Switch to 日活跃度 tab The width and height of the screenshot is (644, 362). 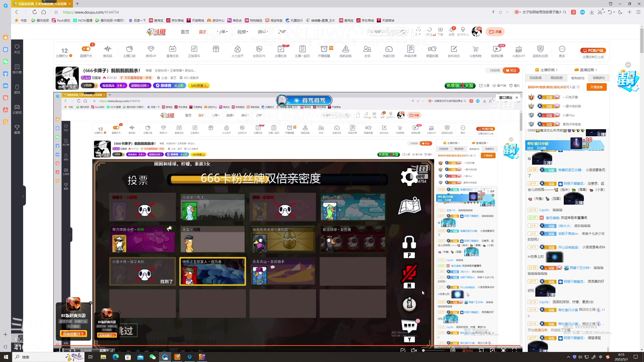click(536, 78)
